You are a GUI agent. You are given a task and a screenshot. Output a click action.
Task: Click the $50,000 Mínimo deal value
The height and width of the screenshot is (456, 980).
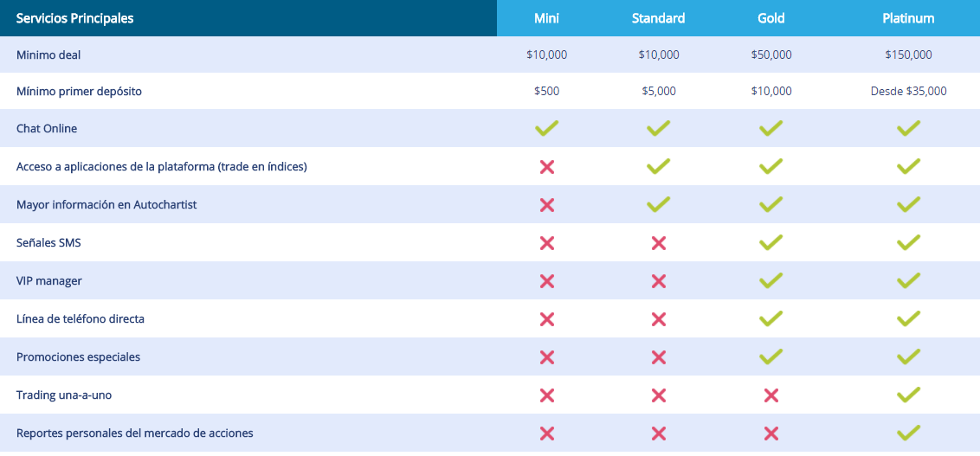(x=771, y=55)
